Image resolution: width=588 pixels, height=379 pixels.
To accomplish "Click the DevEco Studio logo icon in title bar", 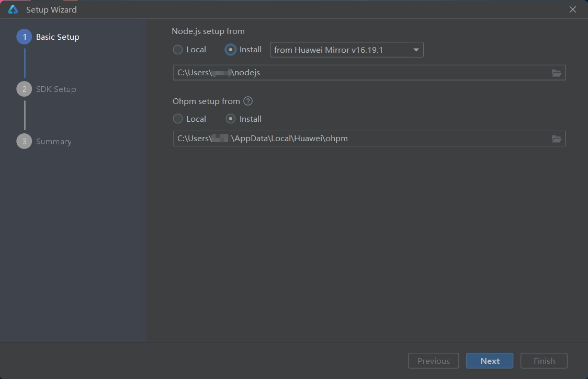I will tap(13, 9).
